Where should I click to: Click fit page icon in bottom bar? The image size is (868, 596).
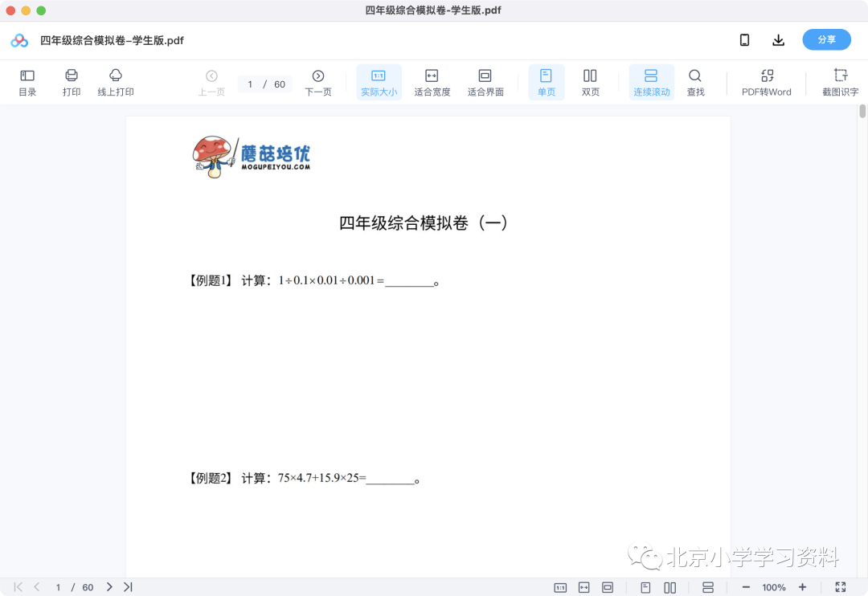pyautogui.click(x=608, y=588)
